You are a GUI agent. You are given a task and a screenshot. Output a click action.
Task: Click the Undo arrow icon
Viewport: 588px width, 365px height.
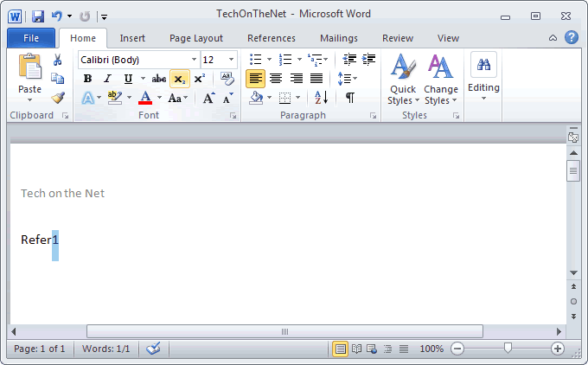57,16
